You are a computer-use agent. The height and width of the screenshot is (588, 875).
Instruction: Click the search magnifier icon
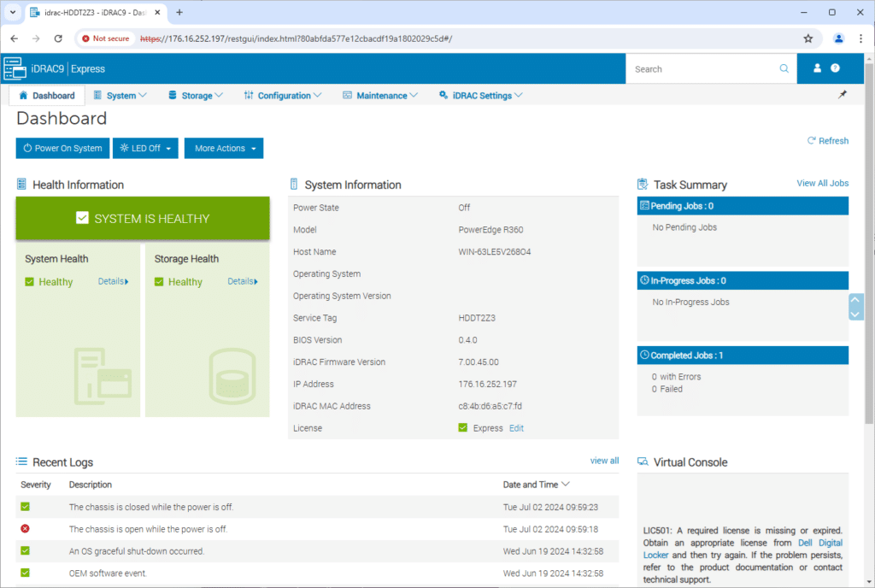coord(784,69)
